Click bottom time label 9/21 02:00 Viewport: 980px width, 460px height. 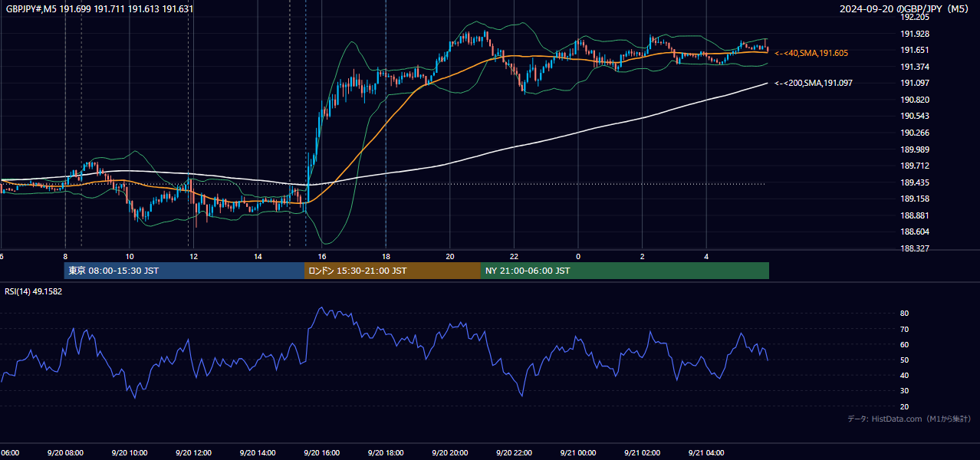pos(642,453)
